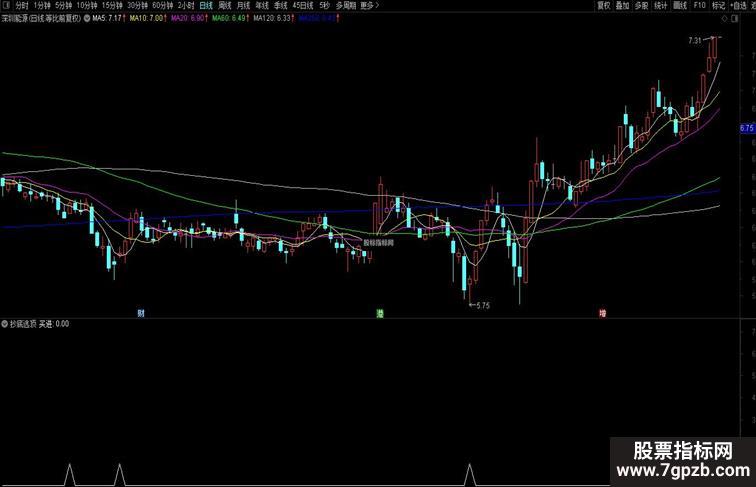Open the 复权 adjustment menu
Image resolution: width=756 pixels, height=487 pixels.
(x=604, y=5)
